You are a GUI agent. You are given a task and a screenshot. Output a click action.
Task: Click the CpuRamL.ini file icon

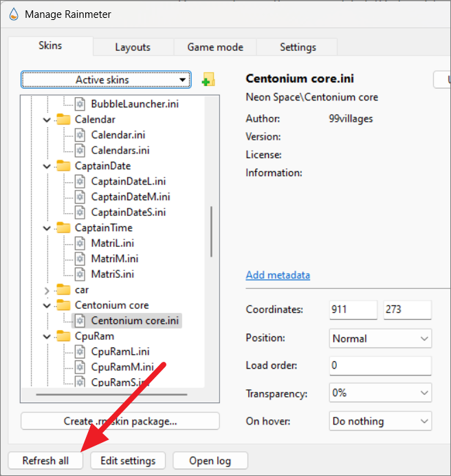pyautogui.click(x=80, y=351)
